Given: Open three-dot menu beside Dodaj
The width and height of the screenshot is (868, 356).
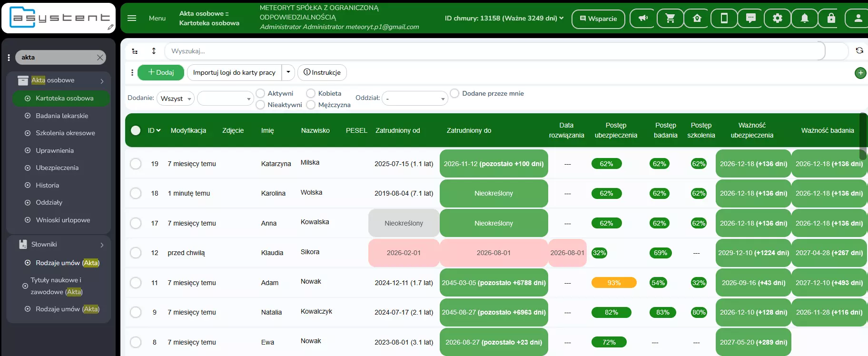Looking at the screenshot, I should (132, 72).
